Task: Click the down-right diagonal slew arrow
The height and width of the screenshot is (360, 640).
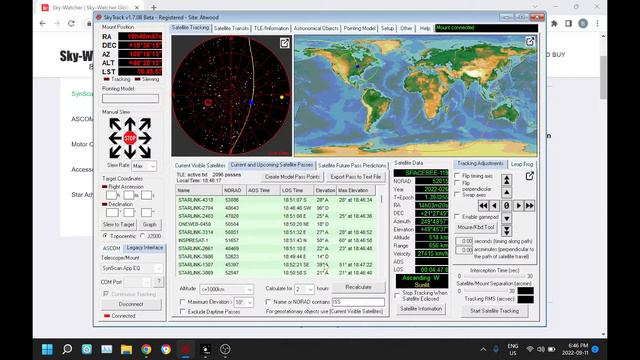Action: pyautogui.click(x=145, y=152)
